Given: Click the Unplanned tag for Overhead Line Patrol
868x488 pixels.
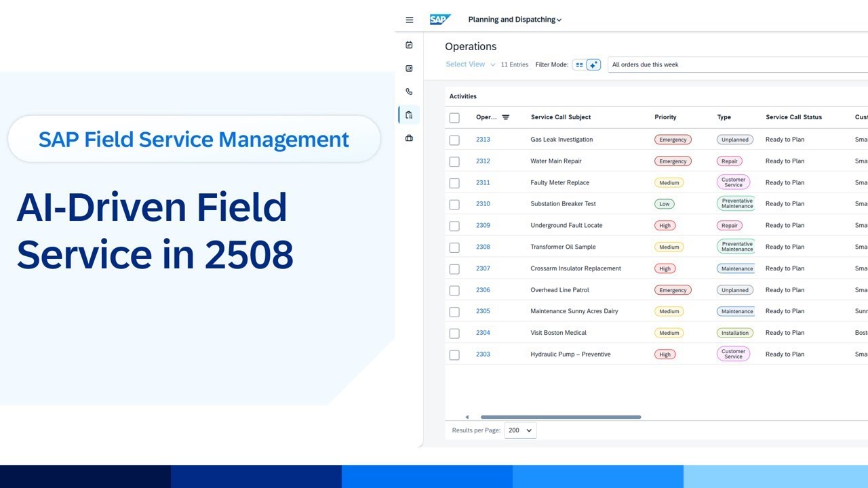Looking at the screenshot, I should click(735, 290).
